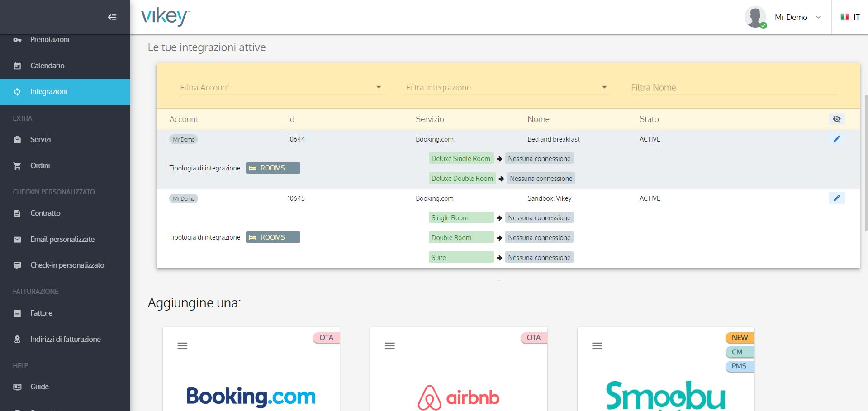Open hamburger menu on Smoobu card

point(597,346)
